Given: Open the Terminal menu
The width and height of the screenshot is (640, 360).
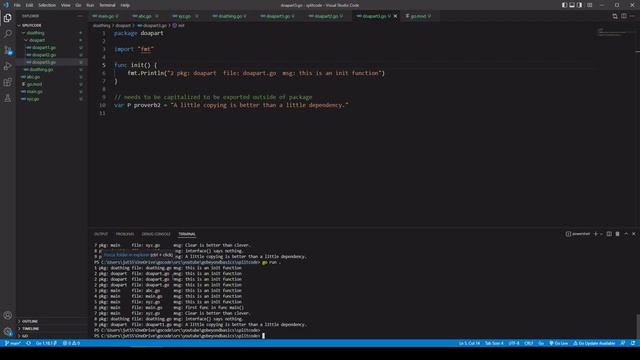Looking at the screenshot, I should pyautogui.click(x=107, y=5).
